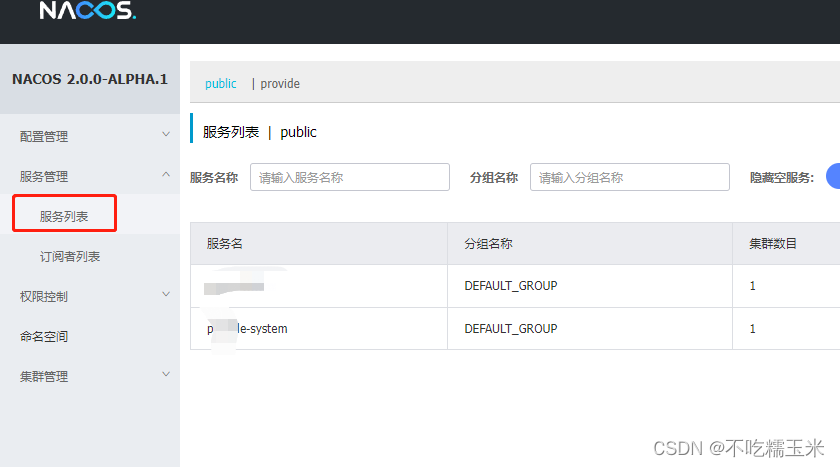Click the service name ending in le-system

click(x=248, y=328)
